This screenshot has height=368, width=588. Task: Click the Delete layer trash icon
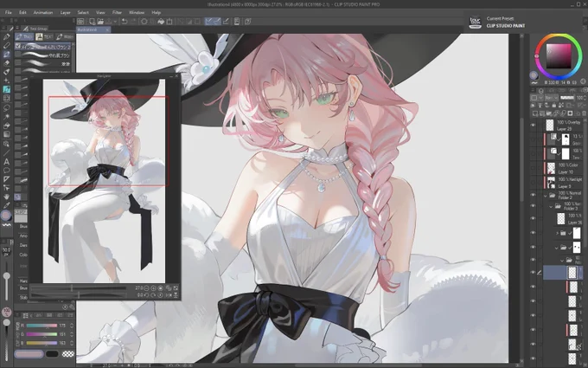(x=584, y=113)
